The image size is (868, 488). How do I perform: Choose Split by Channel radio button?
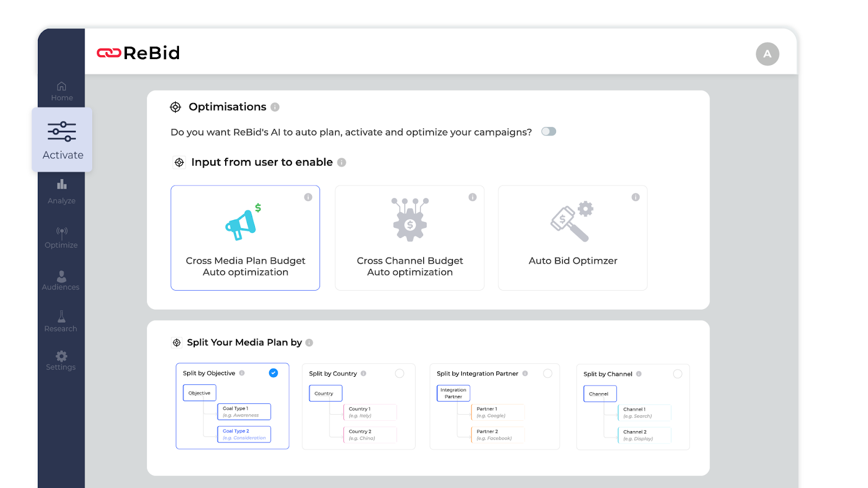click(678, 374)
